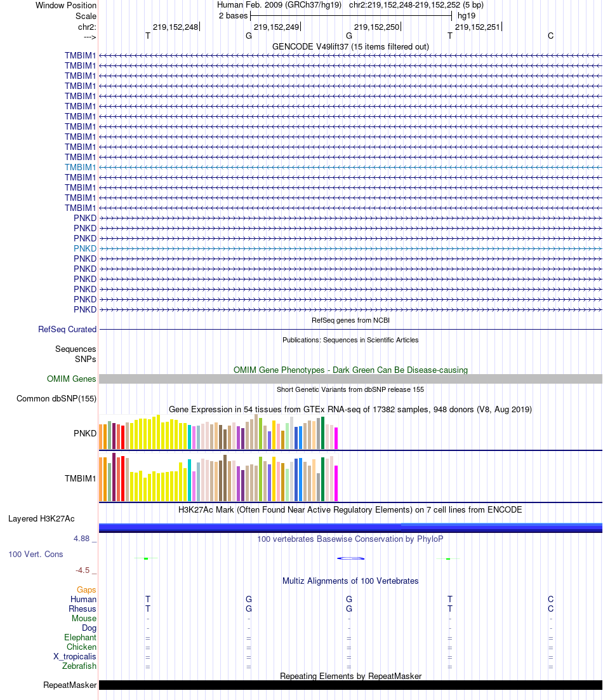This screenshot has height=700, width=603.
Task: Click the blue oval PhyloP conservation mark
Action: tap(350, 558)
